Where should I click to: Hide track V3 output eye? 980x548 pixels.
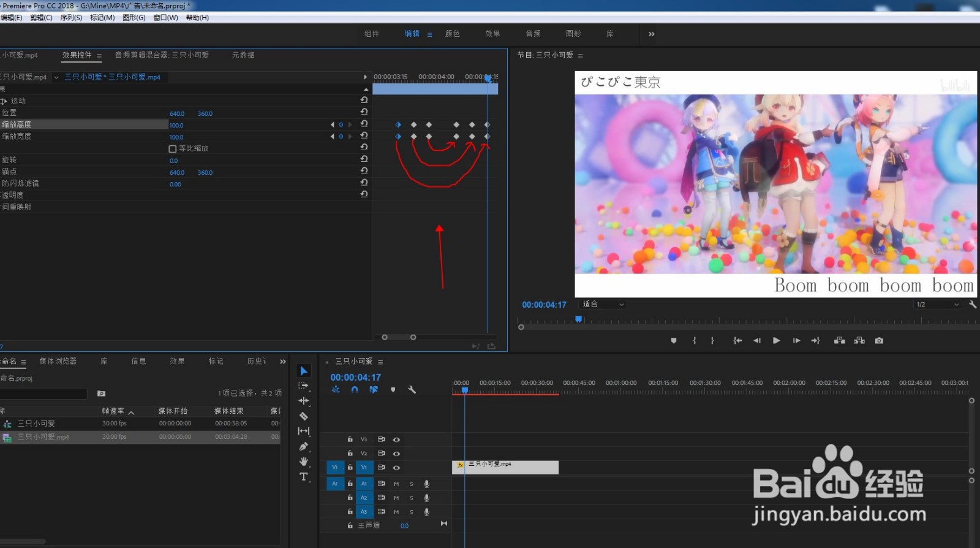[396, 440]
